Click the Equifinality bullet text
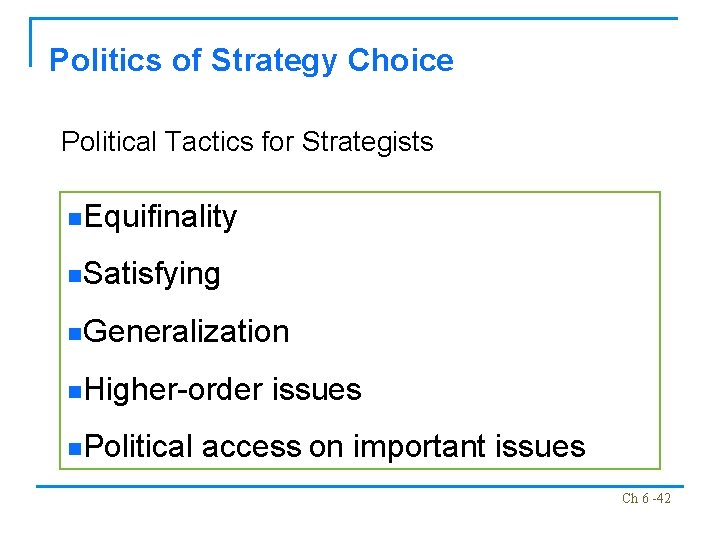 [x=161, y=217]
